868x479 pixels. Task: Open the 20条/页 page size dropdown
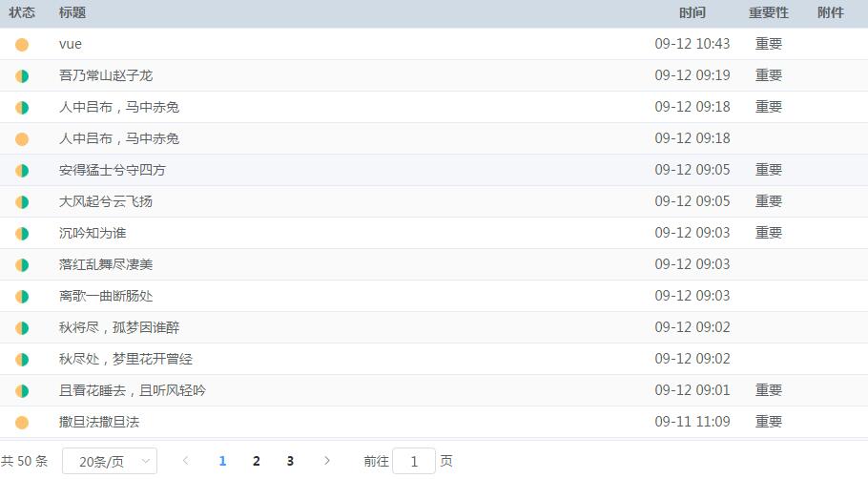click(110, 461)
